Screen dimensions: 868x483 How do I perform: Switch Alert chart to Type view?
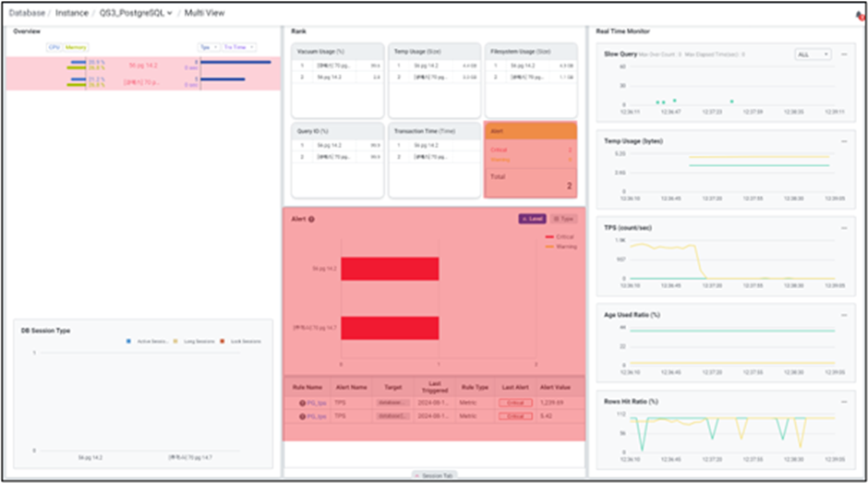pos(562,219)
